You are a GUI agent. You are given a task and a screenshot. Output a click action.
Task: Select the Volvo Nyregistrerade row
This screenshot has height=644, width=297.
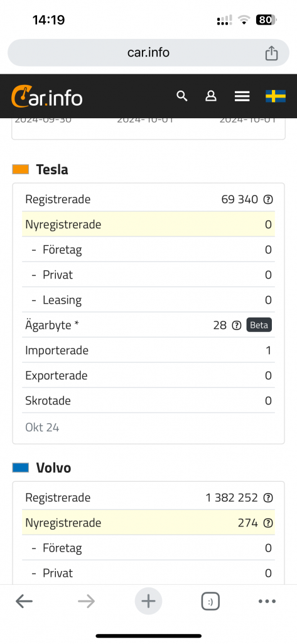(148, 523)
